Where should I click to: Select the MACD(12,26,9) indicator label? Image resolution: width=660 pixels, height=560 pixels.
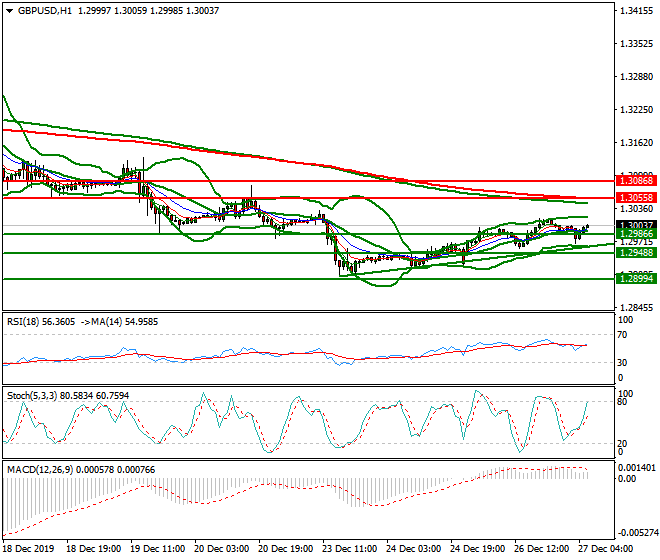point(81,470)
